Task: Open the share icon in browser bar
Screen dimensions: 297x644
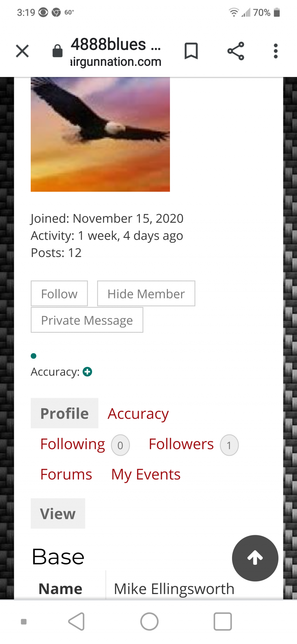Action: [236, 51]
